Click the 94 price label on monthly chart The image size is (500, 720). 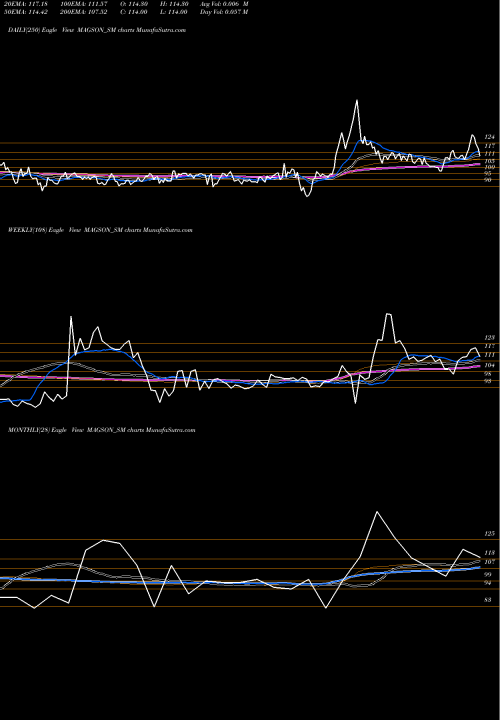point(488,583)
